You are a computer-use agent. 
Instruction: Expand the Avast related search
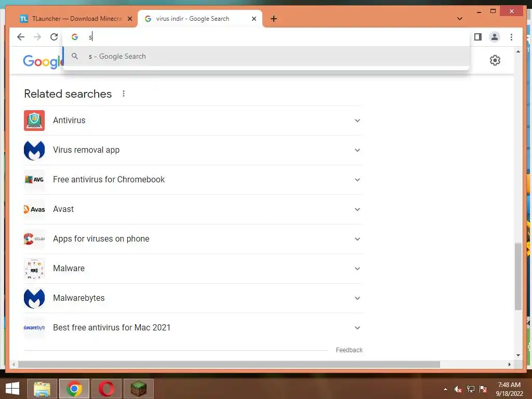[x=357, y=209]
